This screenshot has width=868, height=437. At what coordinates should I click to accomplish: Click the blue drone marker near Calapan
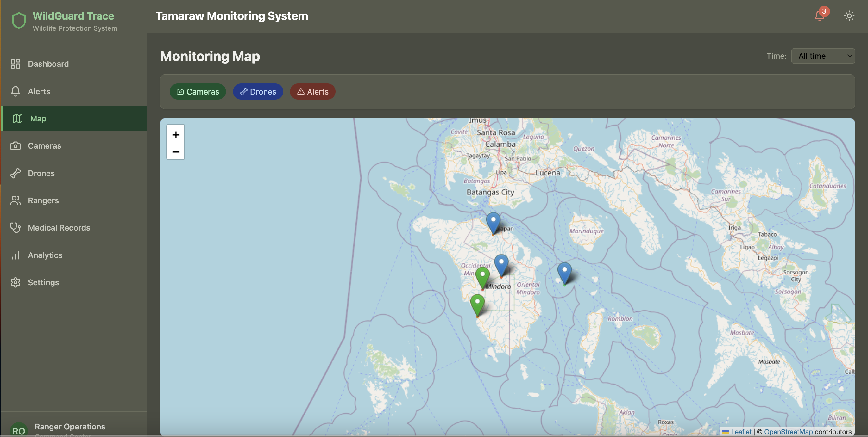pos(493,222)
